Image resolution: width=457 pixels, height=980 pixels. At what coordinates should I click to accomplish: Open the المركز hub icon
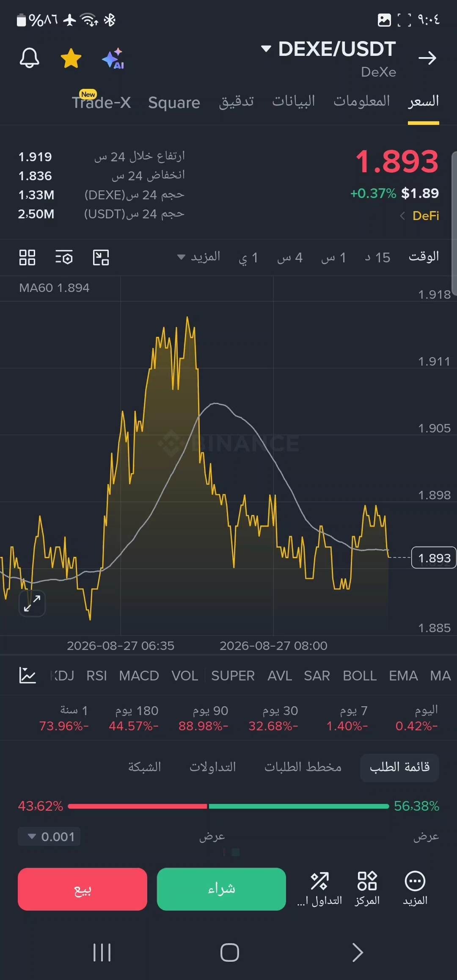pyautogui.click(x=367, y=889)
